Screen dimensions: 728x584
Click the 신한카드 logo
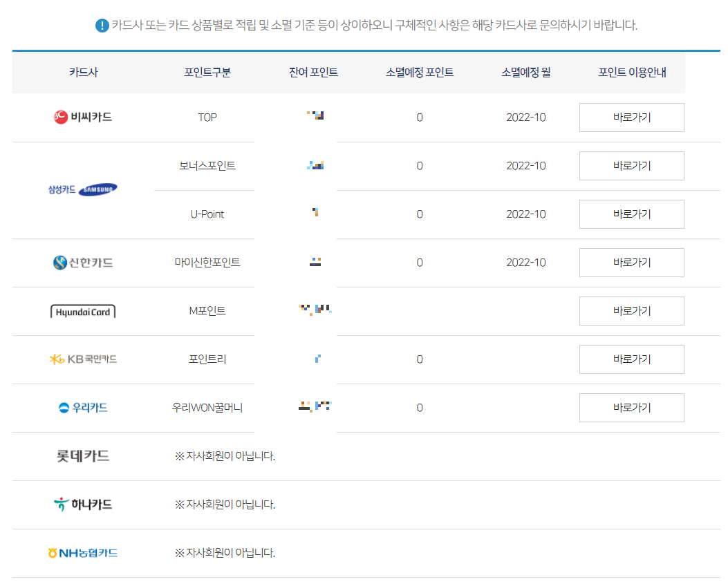[83, 263]
